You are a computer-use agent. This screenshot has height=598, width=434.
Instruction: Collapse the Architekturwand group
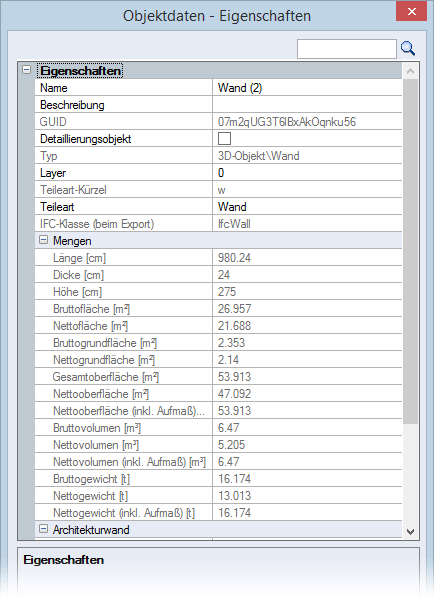click(x=44, y=529)
